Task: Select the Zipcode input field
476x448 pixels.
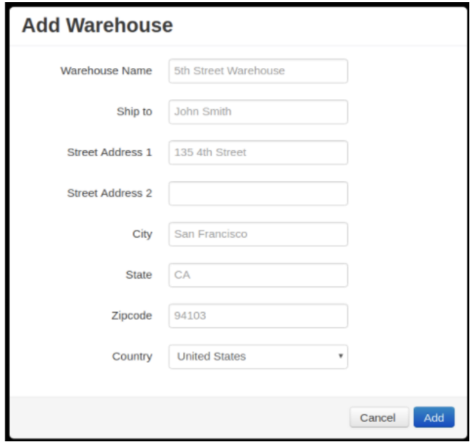Action: (x=258, y=315)
